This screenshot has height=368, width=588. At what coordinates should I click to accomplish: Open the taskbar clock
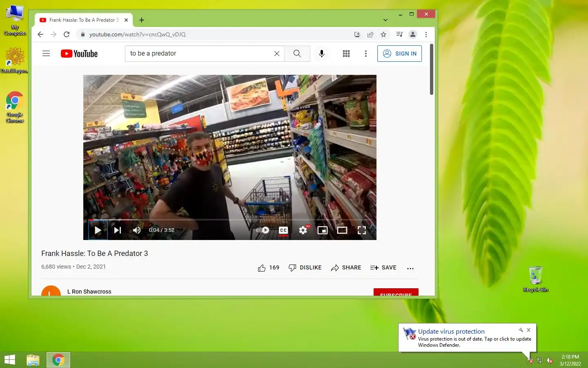coord(570,360)
